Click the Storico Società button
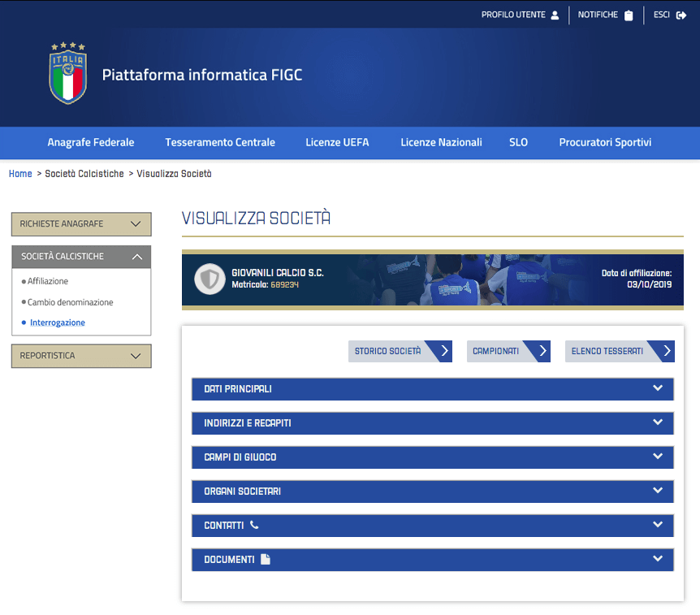Viewport: 700px width, 615px height. coord(400,351)
